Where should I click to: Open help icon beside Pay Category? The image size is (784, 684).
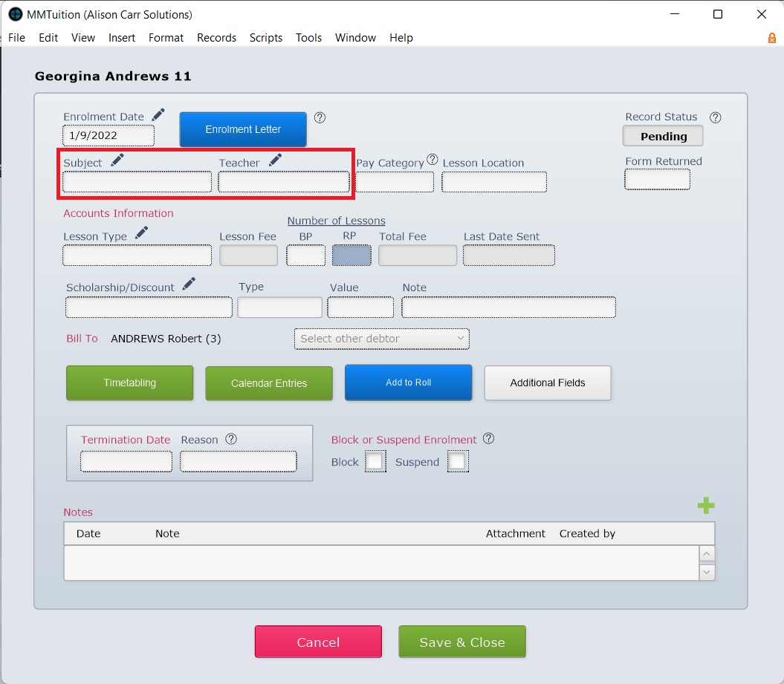[x=432, y=160]
